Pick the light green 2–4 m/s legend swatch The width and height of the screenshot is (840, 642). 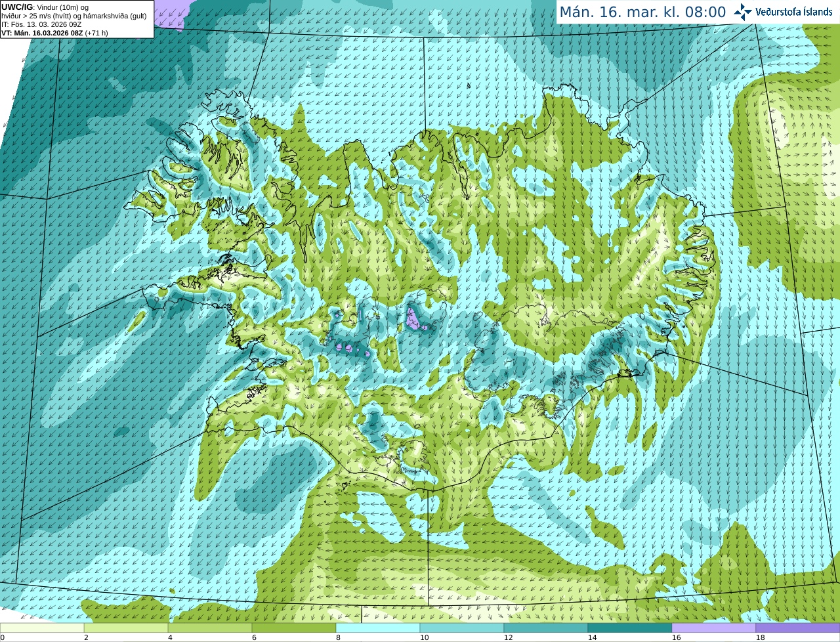tap(126, 628)
